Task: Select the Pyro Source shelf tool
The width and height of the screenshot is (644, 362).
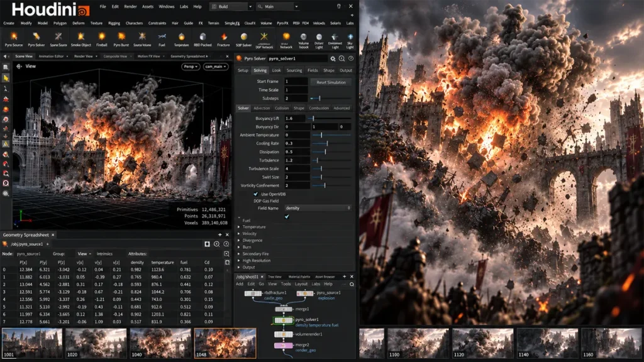Action: 14,40
